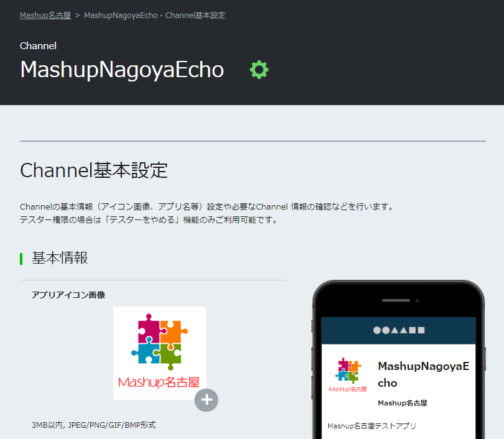Click the small puzzle logo in phone preview

click(x=348, y=375)
